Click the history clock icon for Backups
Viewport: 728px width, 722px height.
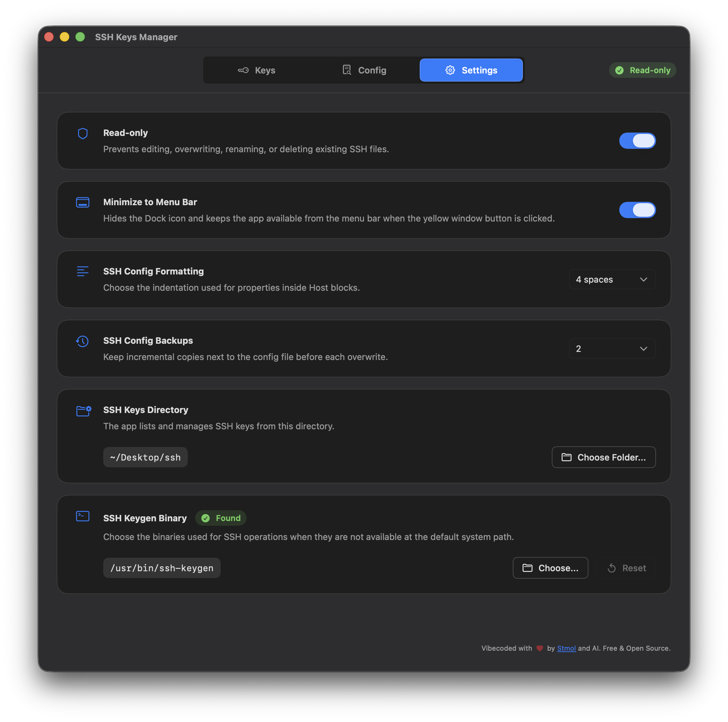coord(82,341)
